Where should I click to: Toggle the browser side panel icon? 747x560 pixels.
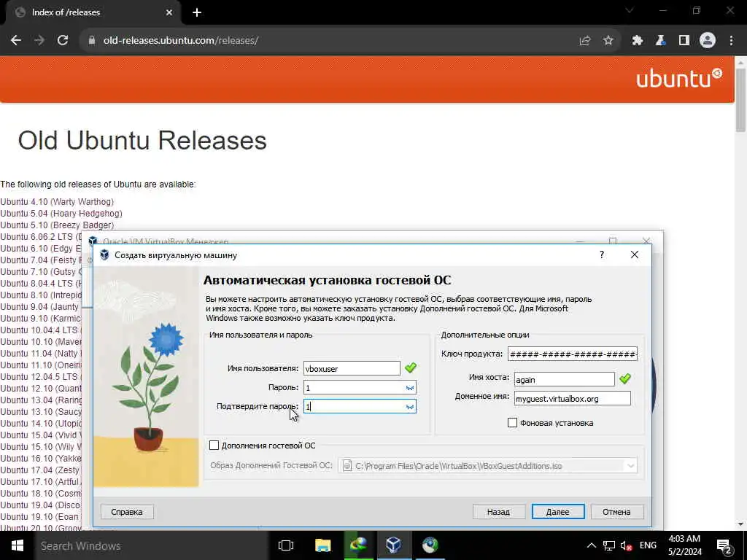click(x=684, y=41)
